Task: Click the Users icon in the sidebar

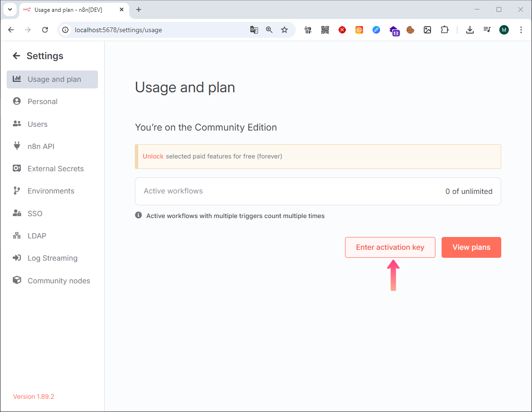Action: tap(17, 124)
